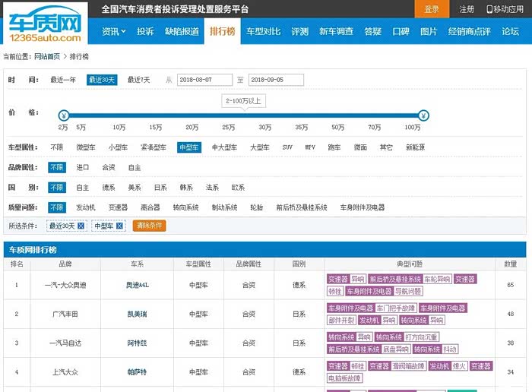Click the right price slider handle at 100万
This screenshot has height=392, width=532.
point(423,115)
